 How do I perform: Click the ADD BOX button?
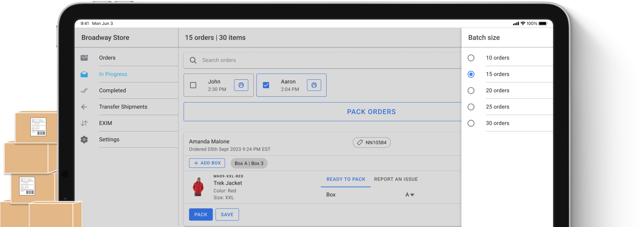(207, 163)
